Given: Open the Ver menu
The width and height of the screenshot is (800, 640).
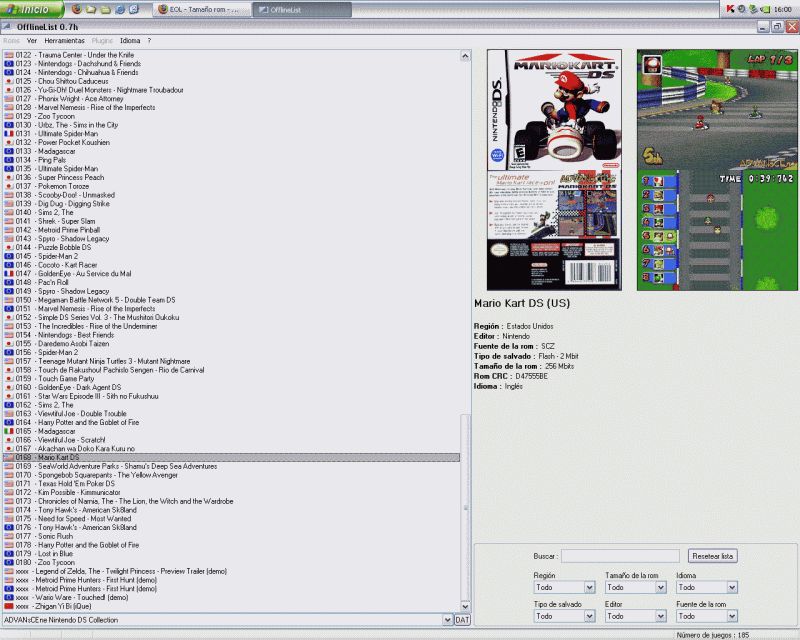Looking at the screenshot, I should pos(32,41).
